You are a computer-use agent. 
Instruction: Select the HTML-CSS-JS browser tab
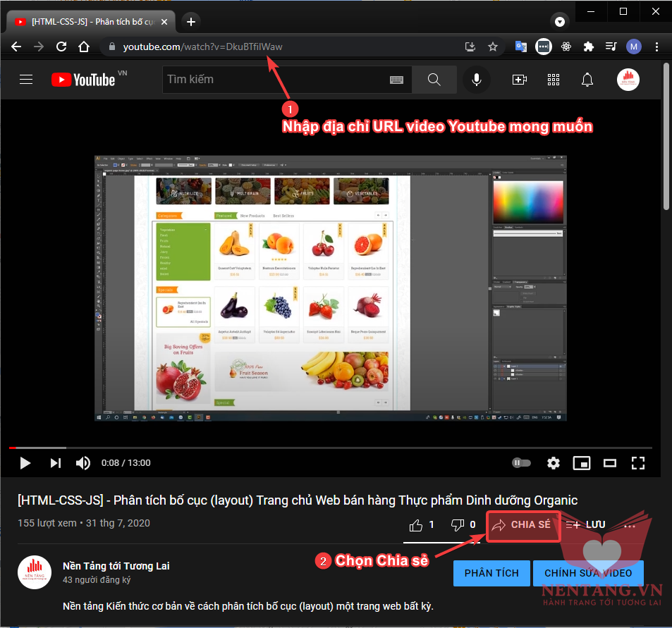coord(92,22)
